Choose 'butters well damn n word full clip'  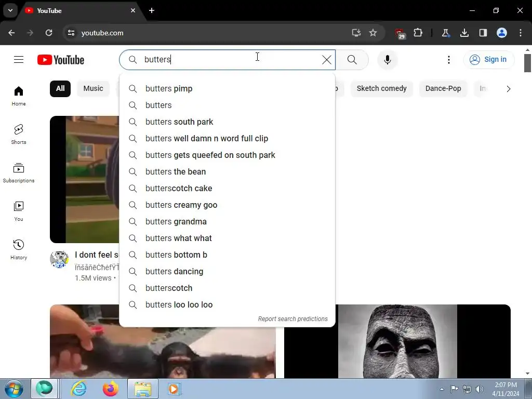[228, 138]
